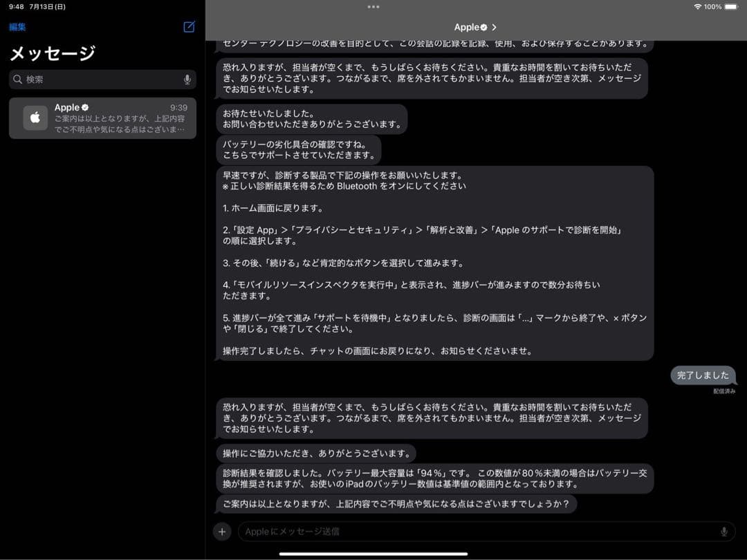
Task: Open a new message with the compose icon
Action: click(x=187, y=26)
